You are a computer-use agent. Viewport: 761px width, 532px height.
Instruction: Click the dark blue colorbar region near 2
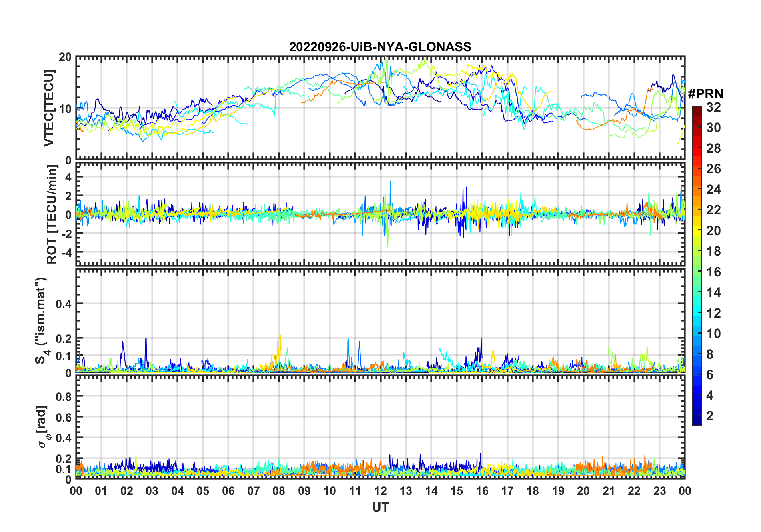point(697,416)
